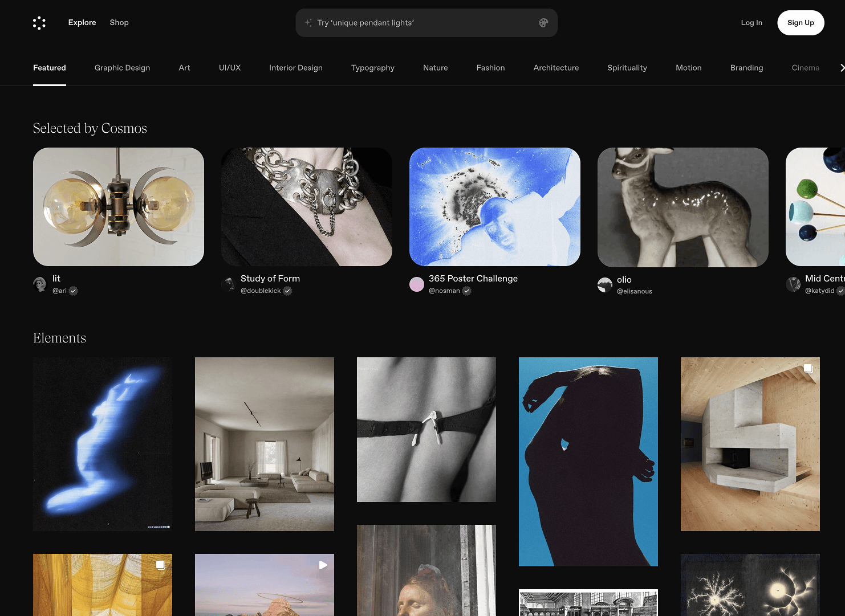845x616 pixels.
Task: Click the multi-image icon on concrete fireplace
Action: pos(808,369)
